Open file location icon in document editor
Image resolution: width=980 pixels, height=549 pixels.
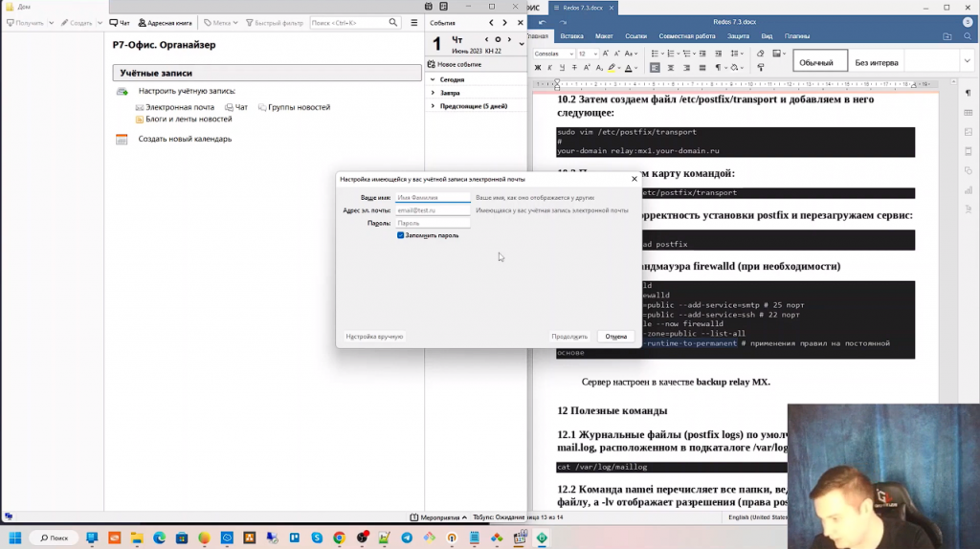[947, 36]
